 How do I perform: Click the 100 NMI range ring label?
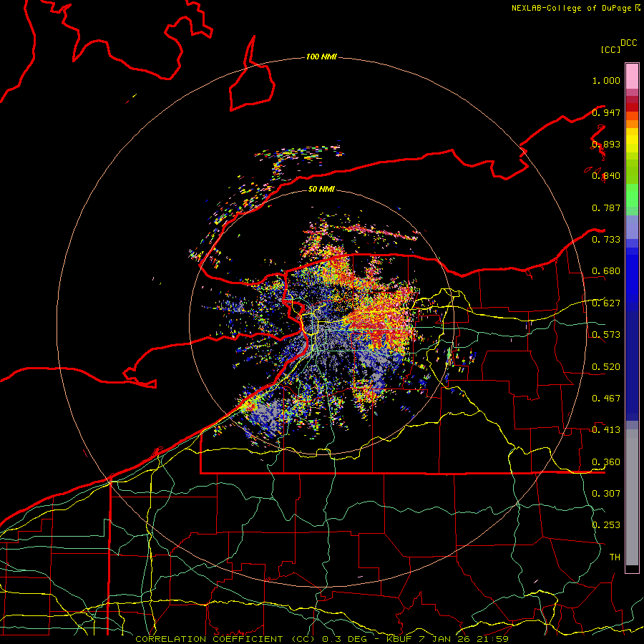point(321,57)
